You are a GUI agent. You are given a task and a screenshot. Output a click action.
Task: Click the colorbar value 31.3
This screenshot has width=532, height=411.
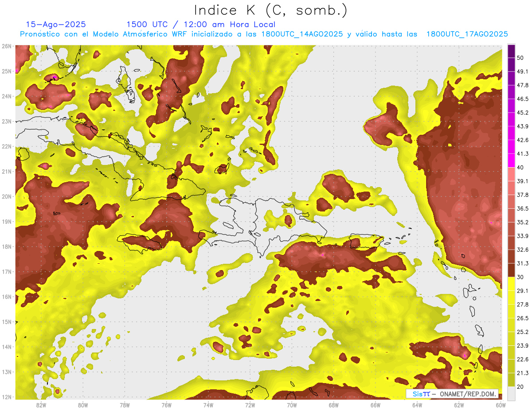(x=522, y=263)
